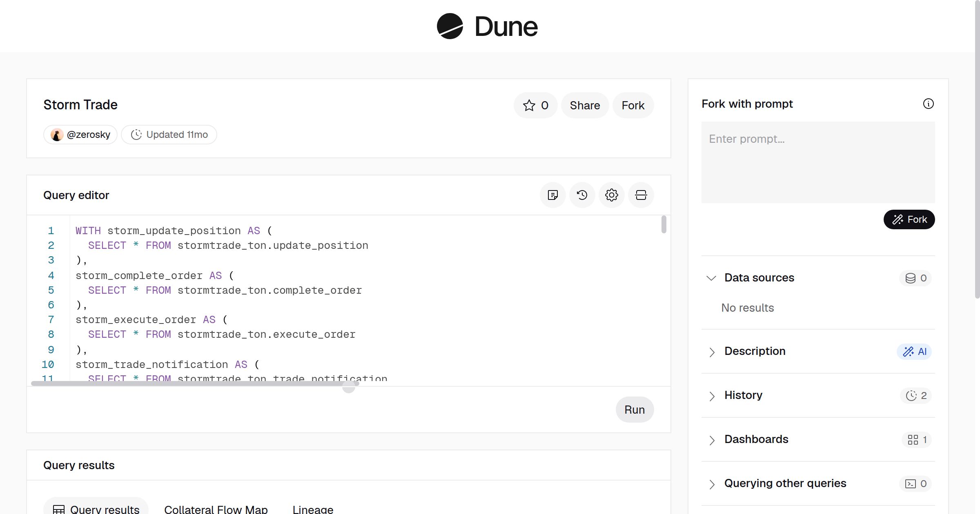This screenshot has height=514, width=980.
Task: Click the History count badge
Action: [x=916, y=396]
